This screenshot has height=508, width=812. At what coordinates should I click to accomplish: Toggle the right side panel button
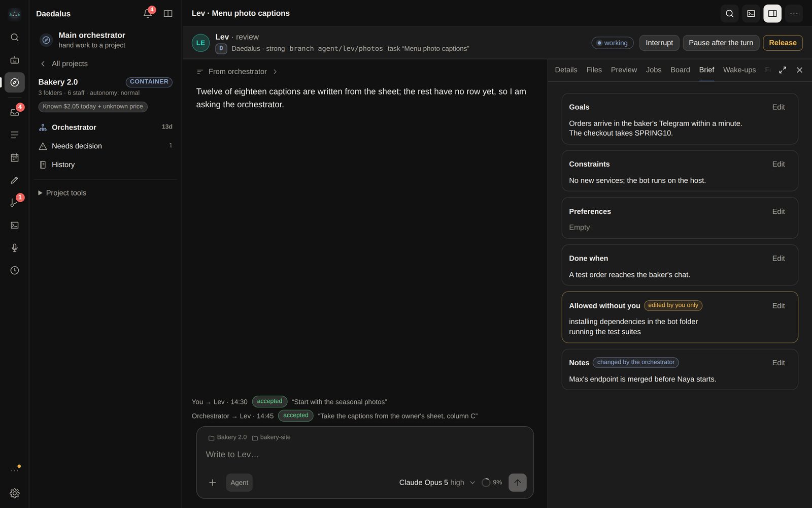coord(772,14)
